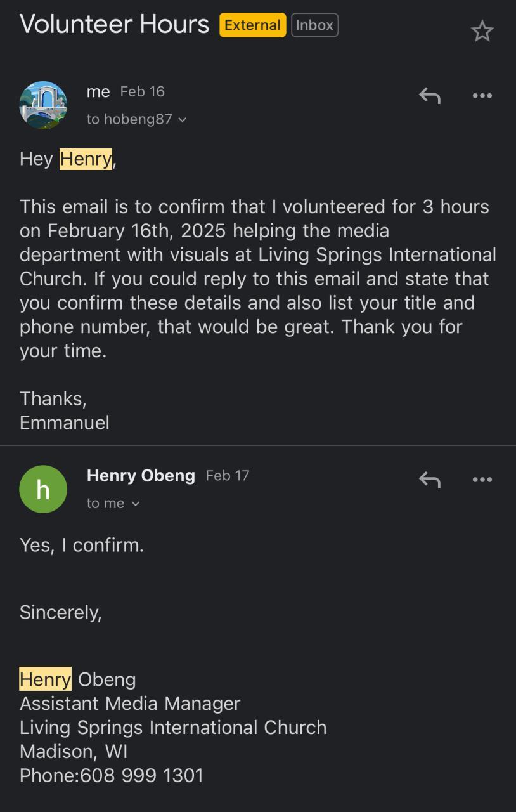The width and height of the screenshot is (516, 812).
Task: Tap the highlighted 'Henry' in the greeting
Action: (x=86, y=159)
